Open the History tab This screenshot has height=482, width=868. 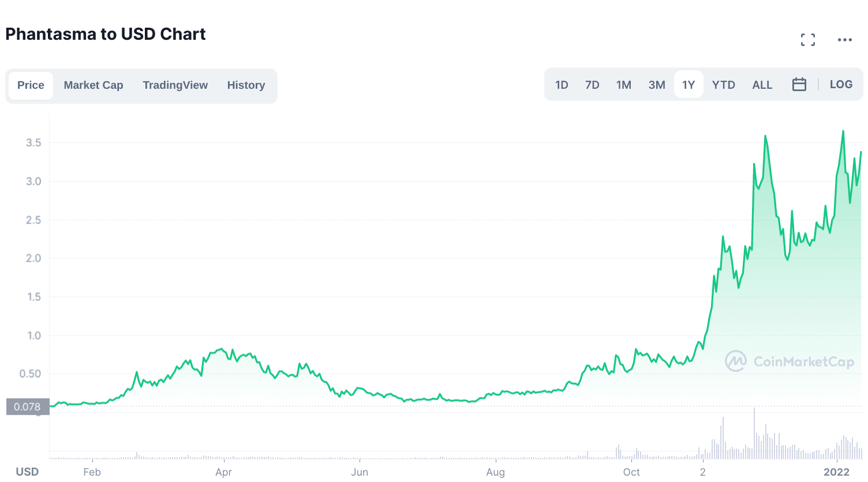(x=246, y=85)
